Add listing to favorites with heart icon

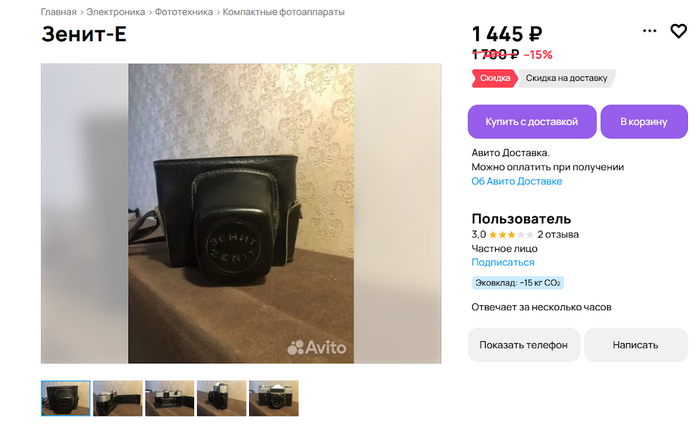click(678, 31)
